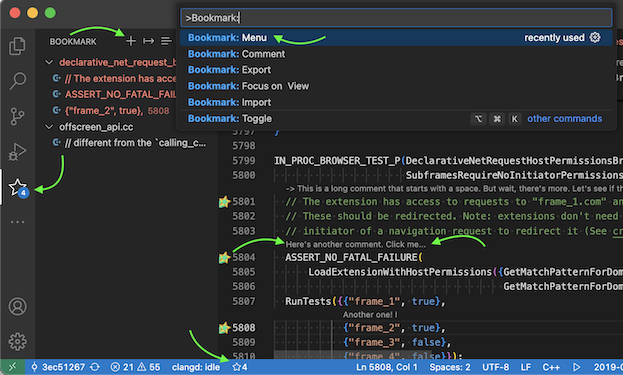Click the BOOKMARK panel title
623x375 pixels.
click(73, 42)
